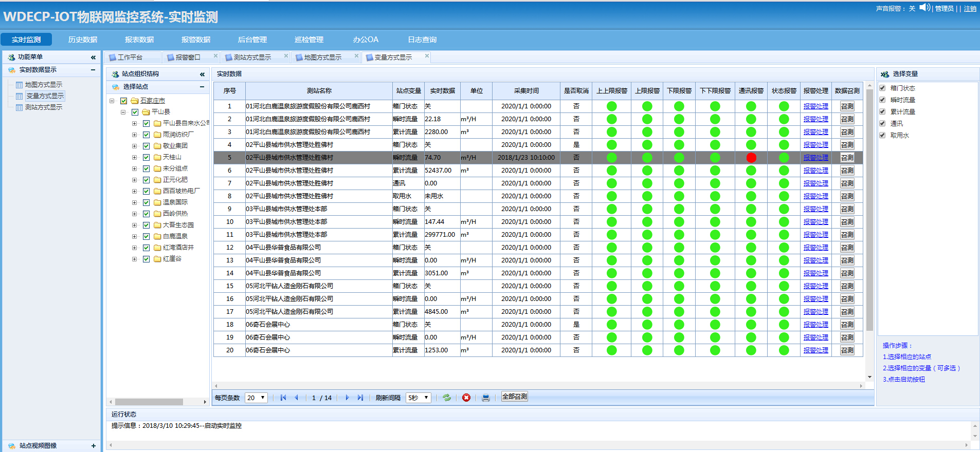Open 后台管理 menu
Screen dimensions: 980x452
tap(252, 40)
